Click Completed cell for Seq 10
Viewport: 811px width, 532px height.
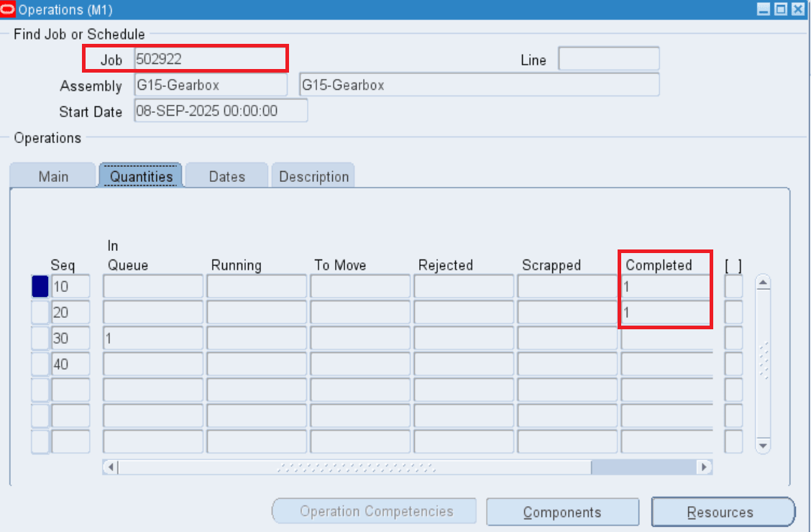666,286
